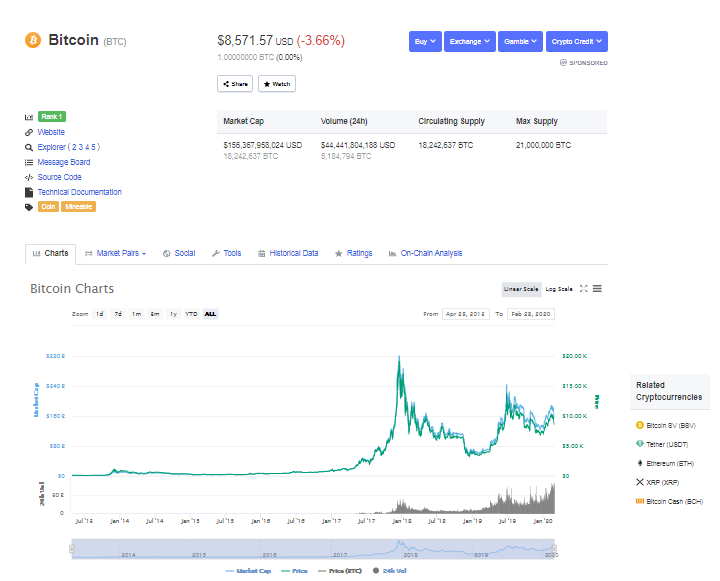This screenshot has height=581, width=720.
Task: Click the XRP coin icon
Action: (640, 482)
